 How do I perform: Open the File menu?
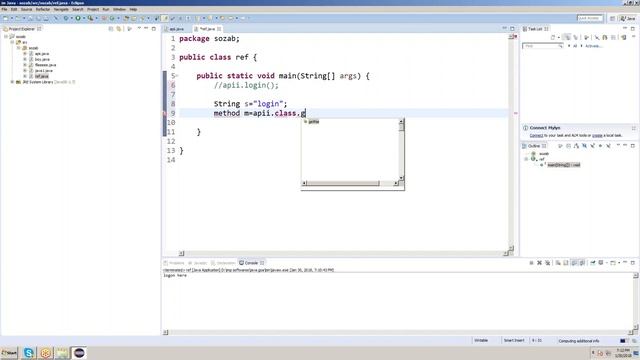point(4,9)
